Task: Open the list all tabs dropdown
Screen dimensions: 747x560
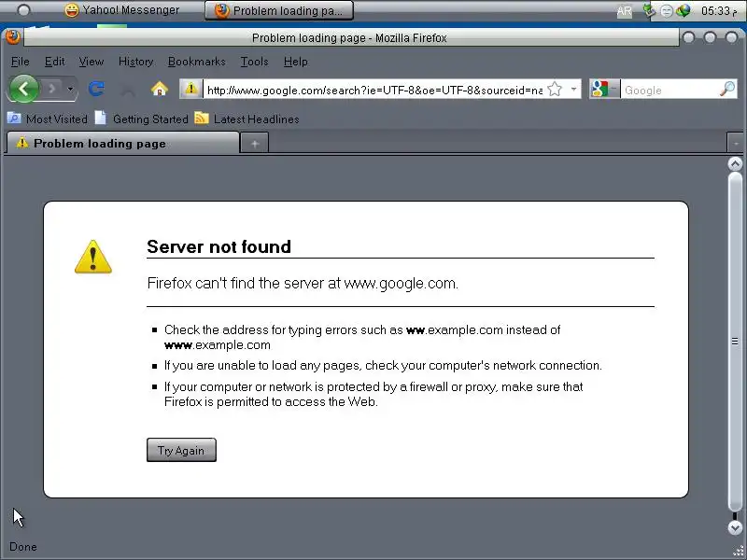Action: (736, 144)
